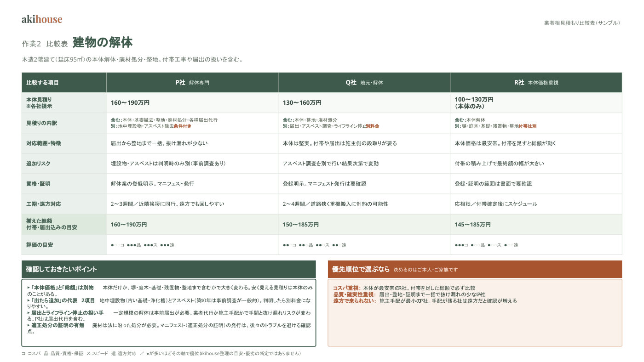Click the 2〜4週間 schedule cell
Viewport: 644px width, 362px height.
[364, 204]
